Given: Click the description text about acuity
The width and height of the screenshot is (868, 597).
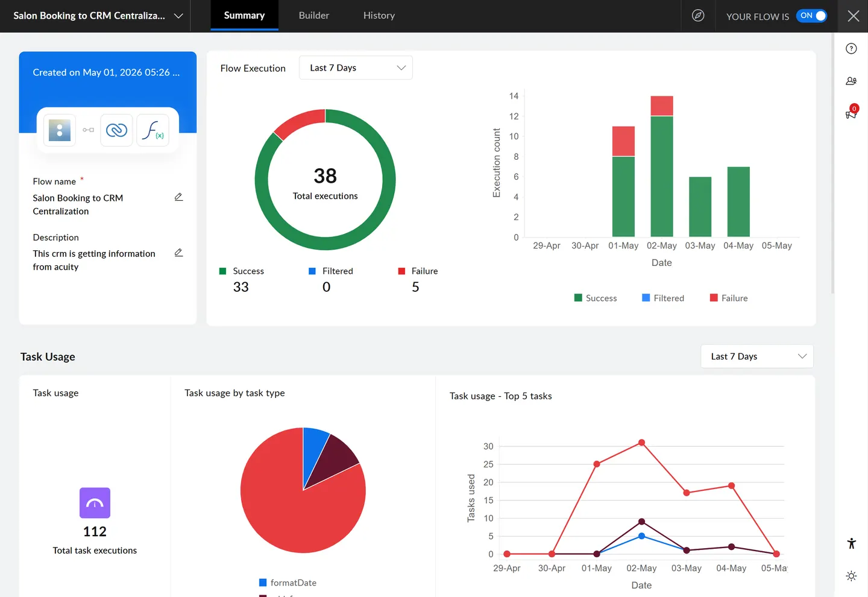Looking at the screenshot, I should pos(94,260).
